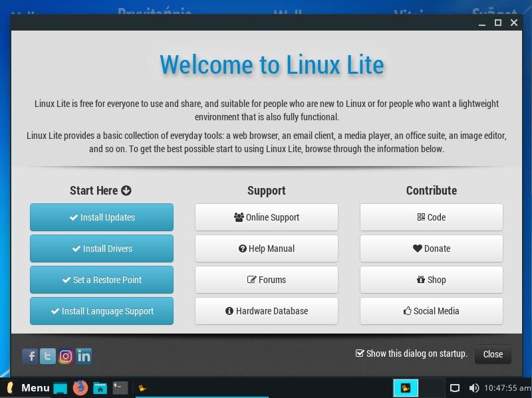Click the Install Updates button
Image resolution: width=532 pixels, height=398 pixels.
(102, 217)
